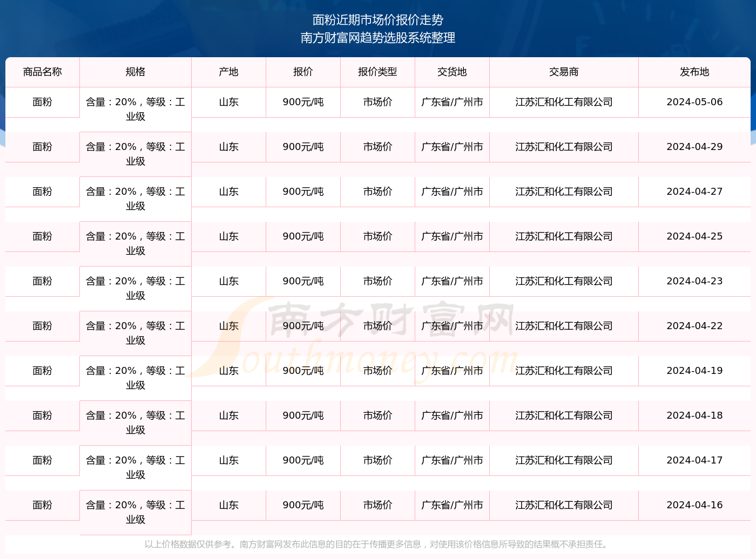Click 900元/吨 in the 2024-05-06 row

point(303,102)
